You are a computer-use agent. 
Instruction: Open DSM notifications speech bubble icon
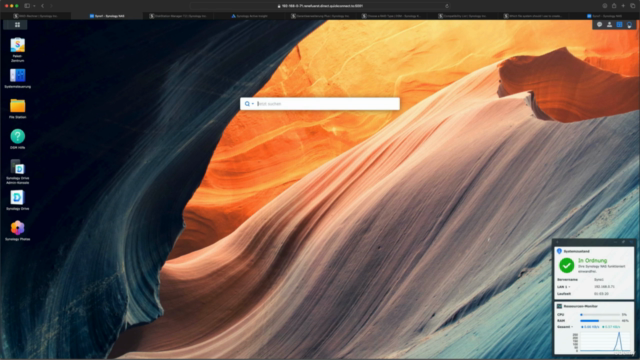click(599, 24)
